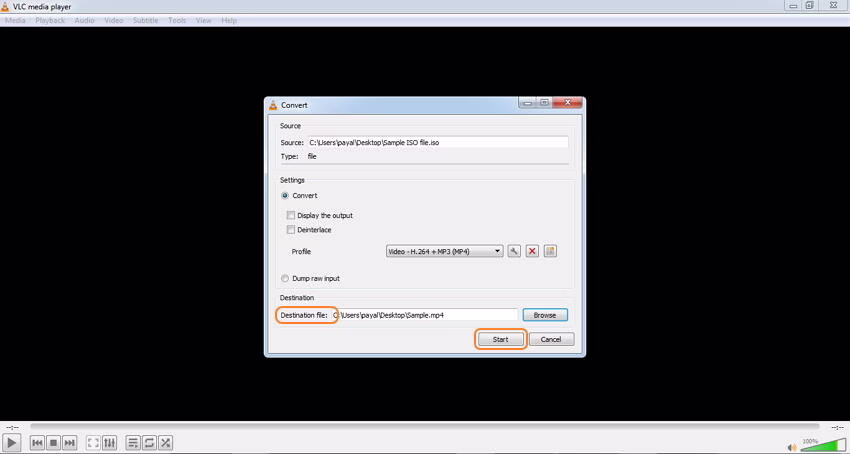Show the playlist view
This screenshot has width=850, height=454.
coord(133,443)
